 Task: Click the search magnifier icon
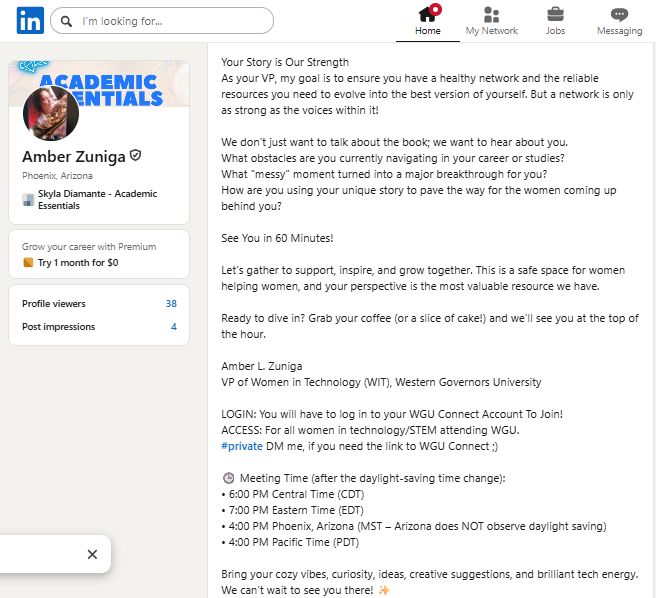pos(66,21)
